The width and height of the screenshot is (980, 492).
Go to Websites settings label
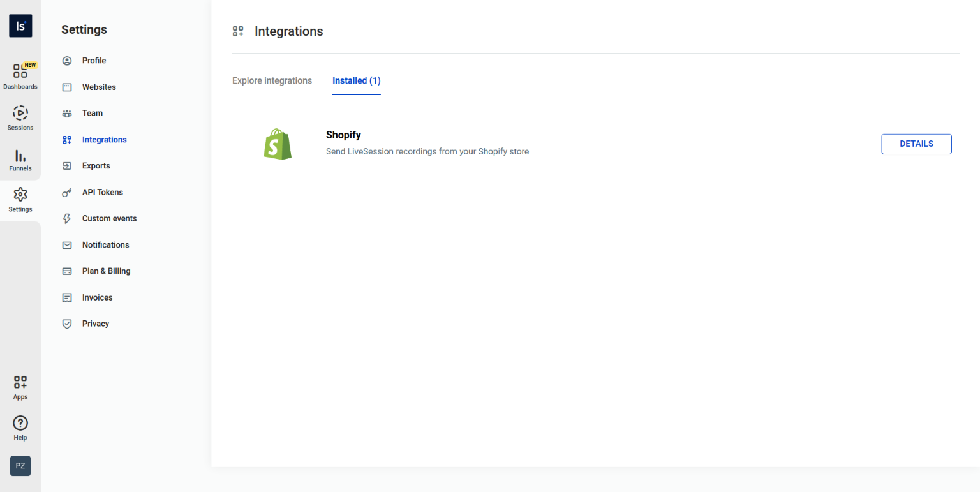(x=99, y=87)
